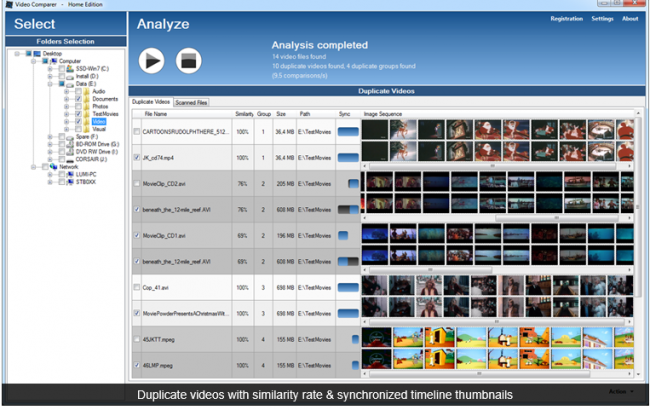Expand the TestMovies folder node

(66, 114)
